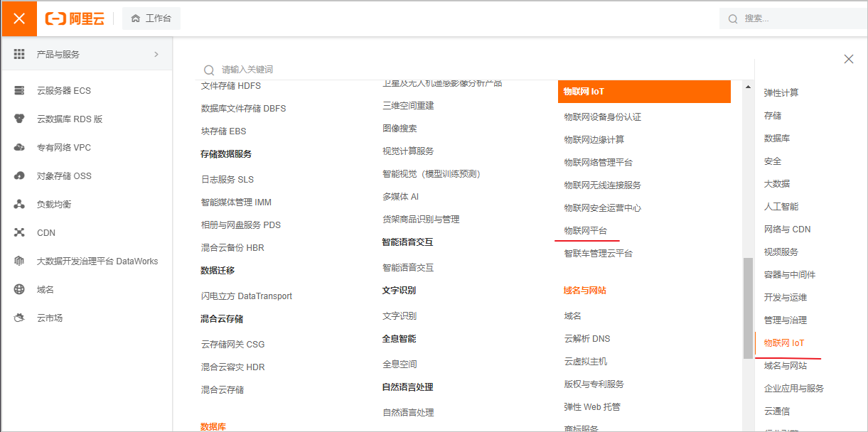Select 管理与治理 category
The width and height of the screenshot is (868, 432).
(786, 320)
